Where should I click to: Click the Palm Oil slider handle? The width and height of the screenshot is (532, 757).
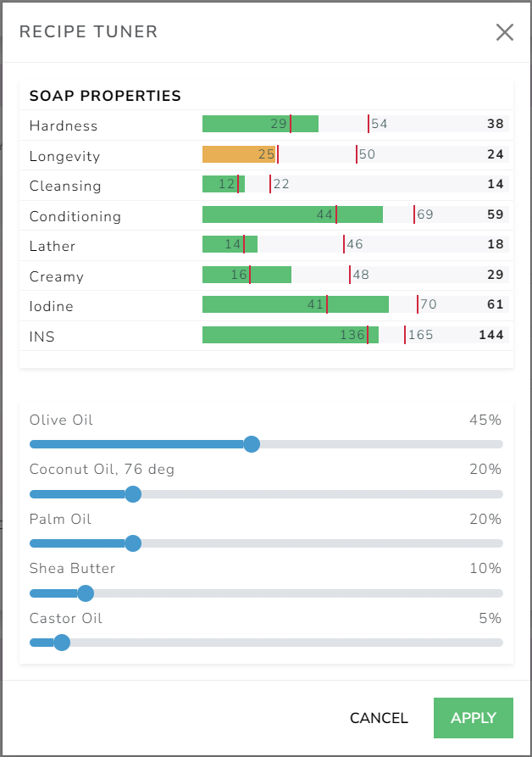click(133, 543)
